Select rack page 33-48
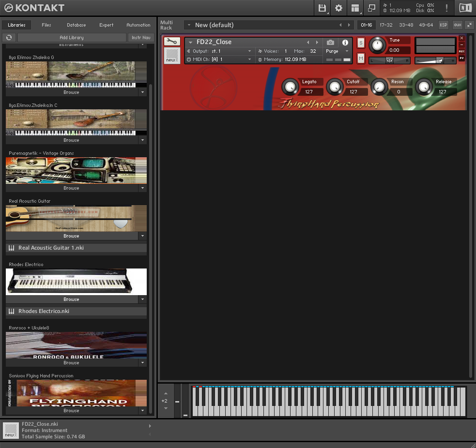The height and width of the screenshot is (448, 476). point(406,25)
